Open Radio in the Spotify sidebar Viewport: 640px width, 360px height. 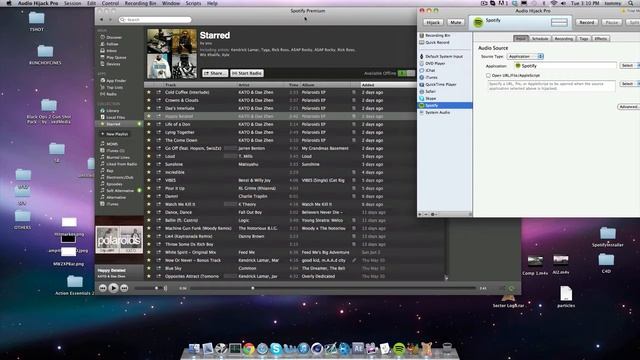(x=111, y=94)
